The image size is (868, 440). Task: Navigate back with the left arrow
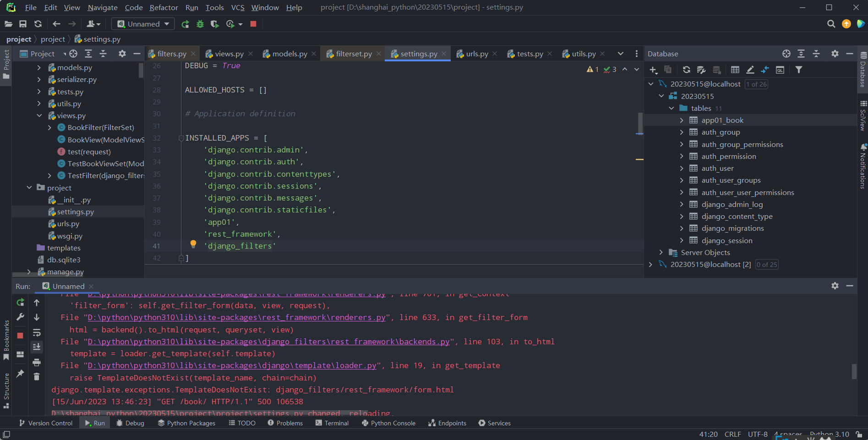tap(56, 24)
